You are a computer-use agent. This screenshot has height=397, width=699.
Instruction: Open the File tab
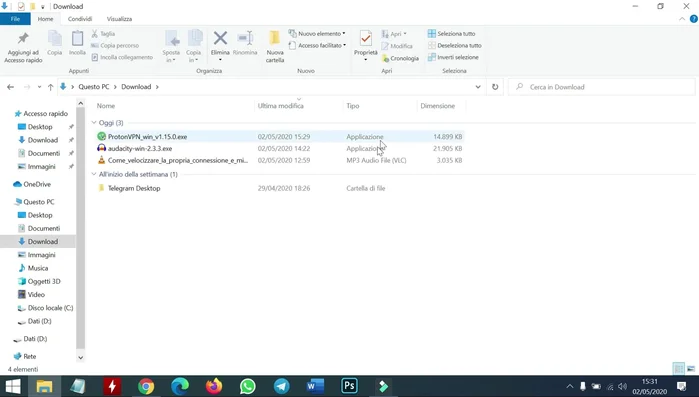[15, 19]
